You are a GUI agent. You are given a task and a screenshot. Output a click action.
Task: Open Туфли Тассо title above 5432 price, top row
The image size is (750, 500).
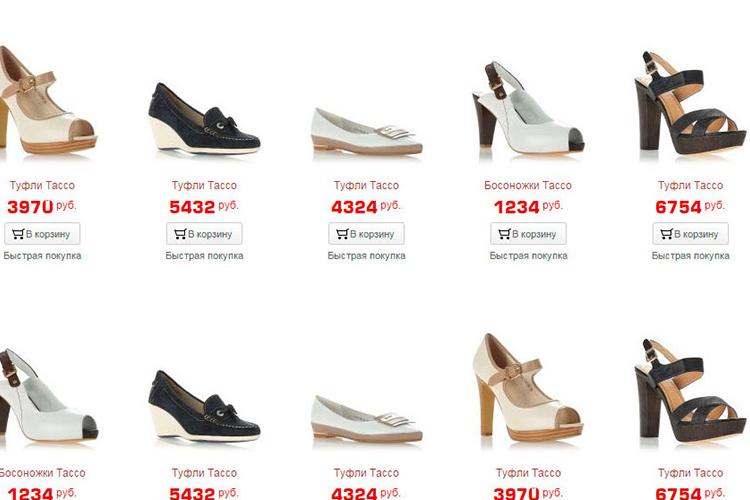204,185
